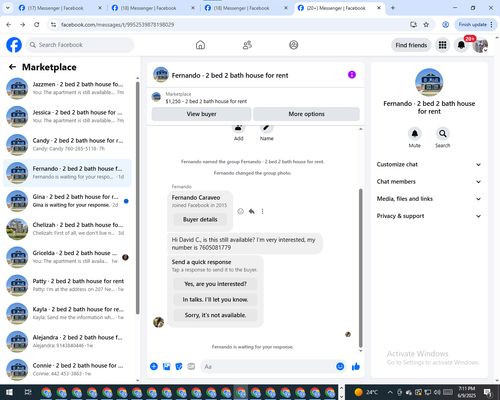Open the Groups icon in the top navigation
Image resolution: width=500 pixels, height=400 pixels.
pyautogui.click(x=294, y=45)
